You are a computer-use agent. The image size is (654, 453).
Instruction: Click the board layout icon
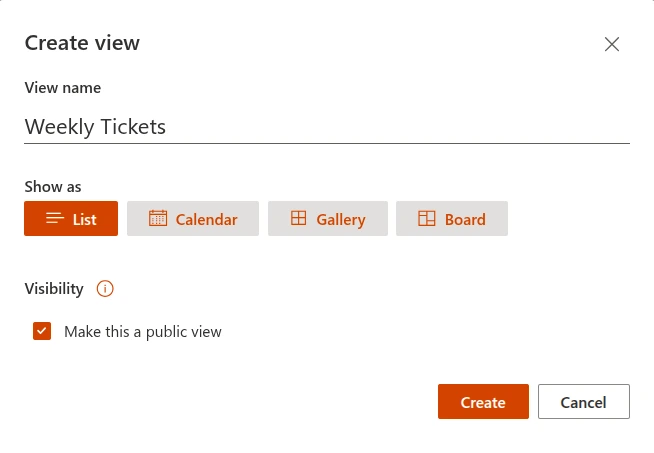click(427, 219)
